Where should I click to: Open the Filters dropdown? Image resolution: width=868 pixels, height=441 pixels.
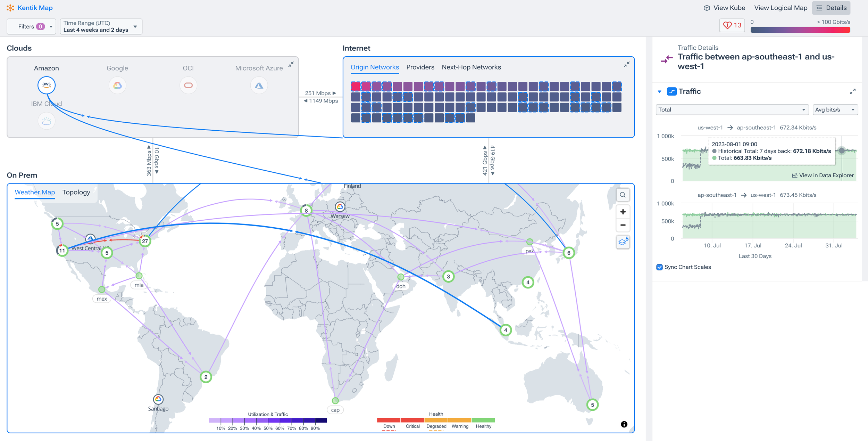click(31, 26)
